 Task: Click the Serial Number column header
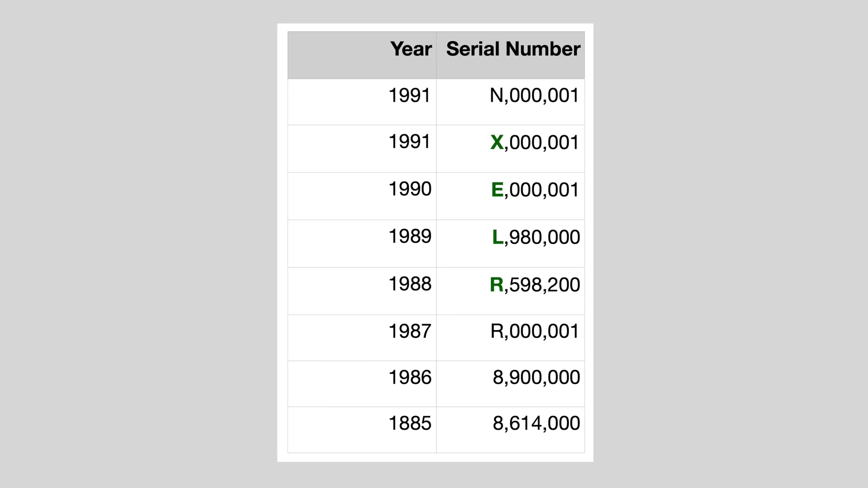[x=510, y=55]
